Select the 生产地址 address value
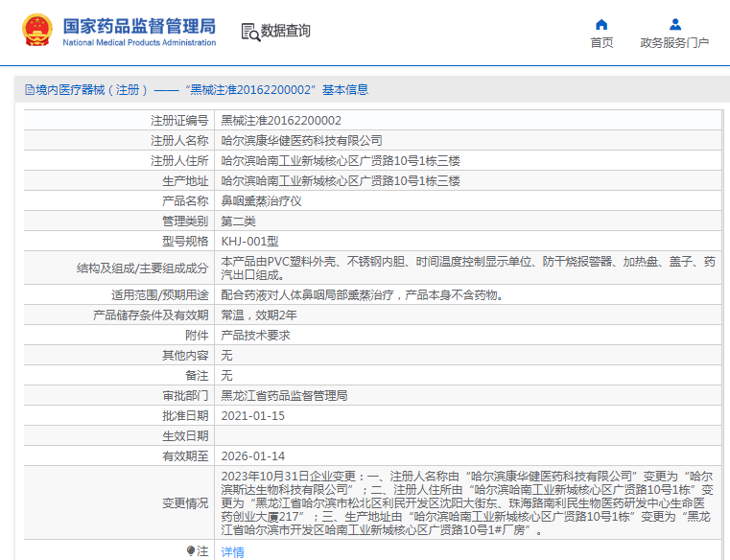Screen dimensions: 730x560 [x=341, y=181]
